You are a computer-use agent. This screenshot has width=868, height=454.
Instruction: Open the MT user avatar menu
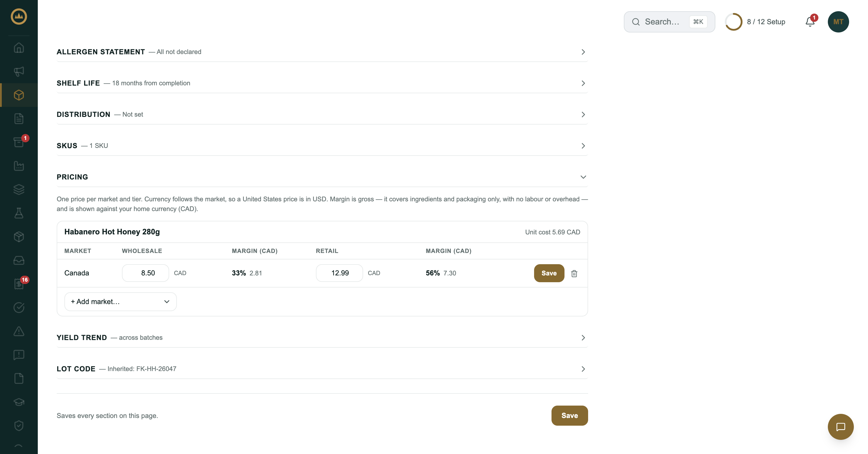click(838, 22)
